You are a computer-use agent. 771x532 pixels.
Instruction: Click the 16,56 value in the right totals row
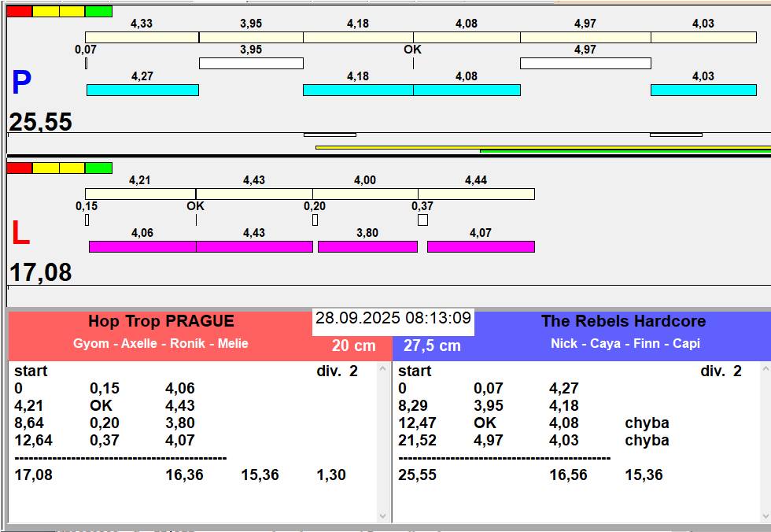click(568, 475)
